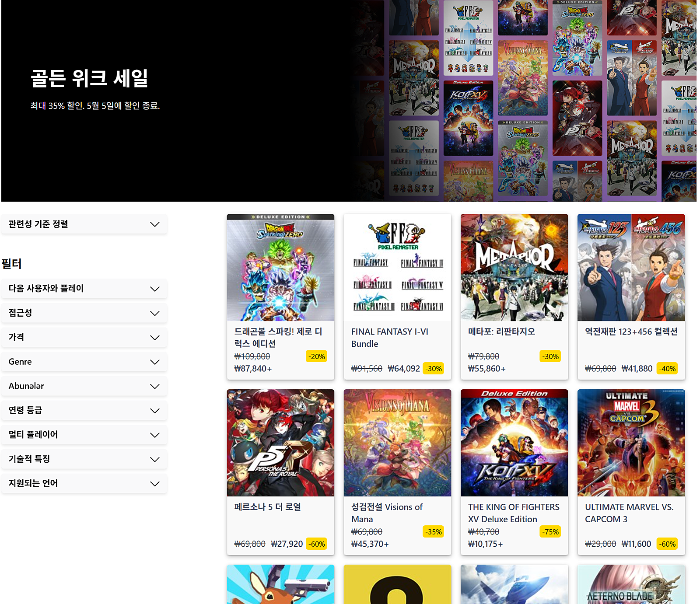This screenshot has width=700, height=604.
Task: Click the ₩41,880 sale price
Action: click(637, 369)
